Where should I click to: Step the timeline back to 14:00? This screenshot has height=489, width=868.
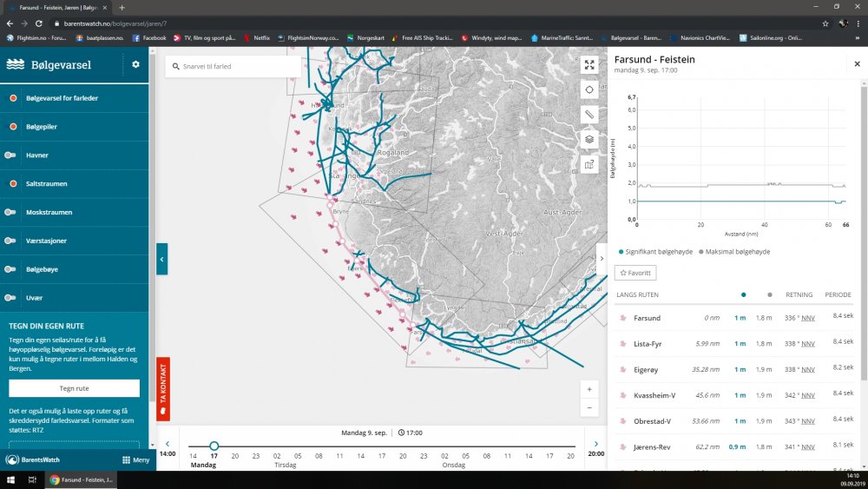(x=168, y=448)
